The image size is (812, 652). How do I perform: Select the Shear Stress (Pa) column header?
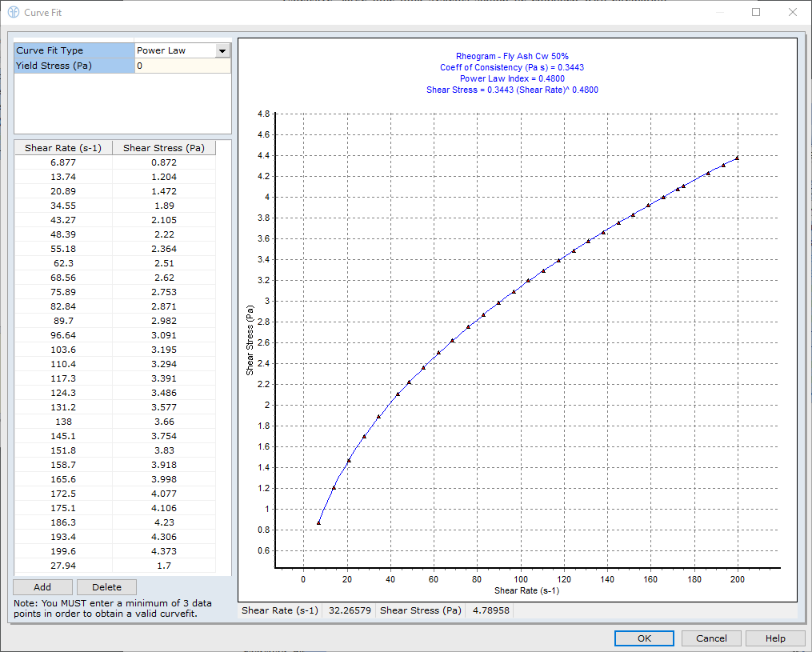coord(163,147)
